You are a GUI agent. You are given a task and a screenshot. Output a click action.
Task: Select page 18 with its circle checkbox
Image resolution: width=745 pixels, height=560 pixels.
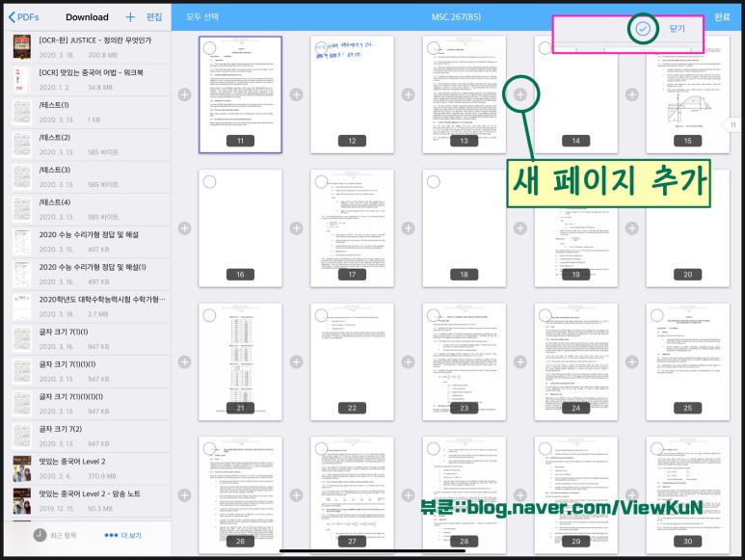(434, 182)
